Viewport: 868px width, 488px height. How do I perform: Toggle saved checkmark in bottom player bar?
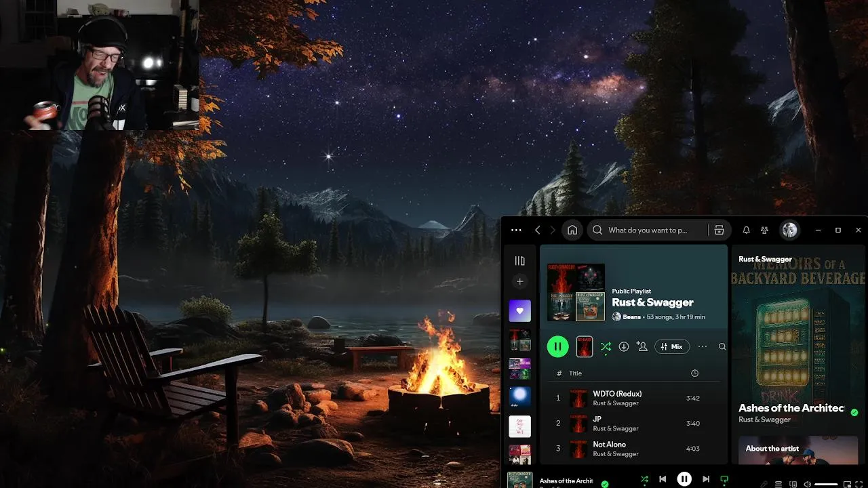pyautogui.click(x=605, y=484)
